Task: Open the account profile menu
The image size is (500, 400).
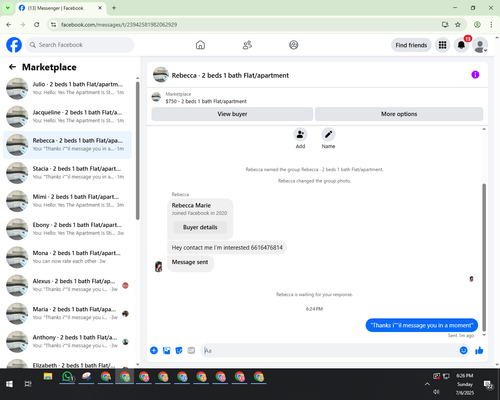Action: click(x=480, y=45)
